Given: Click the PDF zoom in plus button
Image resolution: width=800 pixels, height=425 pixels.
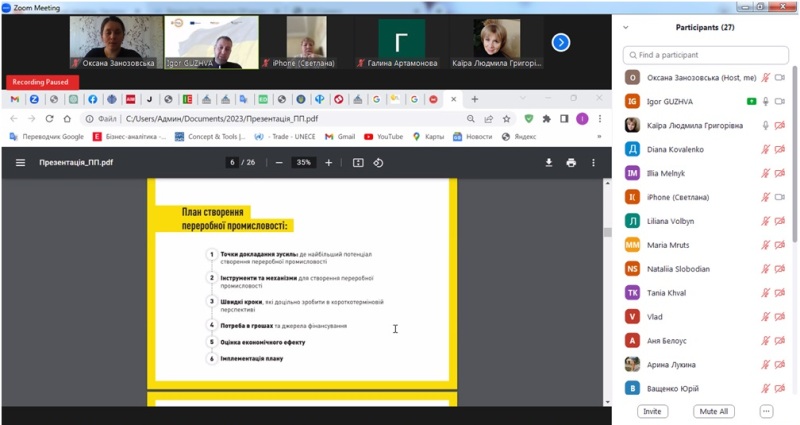Looking at the screenshot, I should coord(328,163).
